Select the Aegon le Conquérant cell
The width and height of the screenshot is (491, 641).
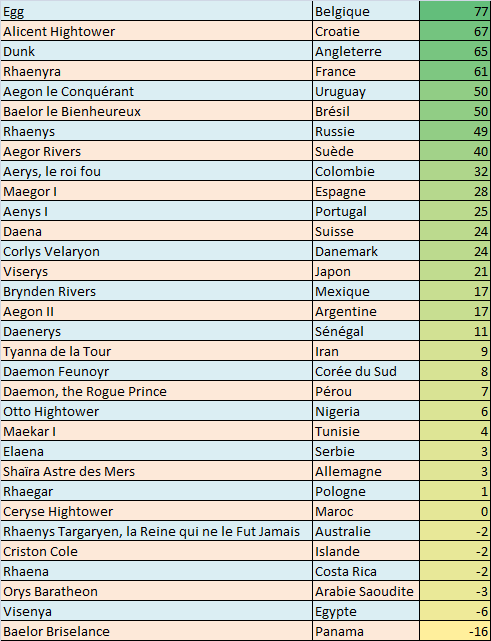point(157,91)
